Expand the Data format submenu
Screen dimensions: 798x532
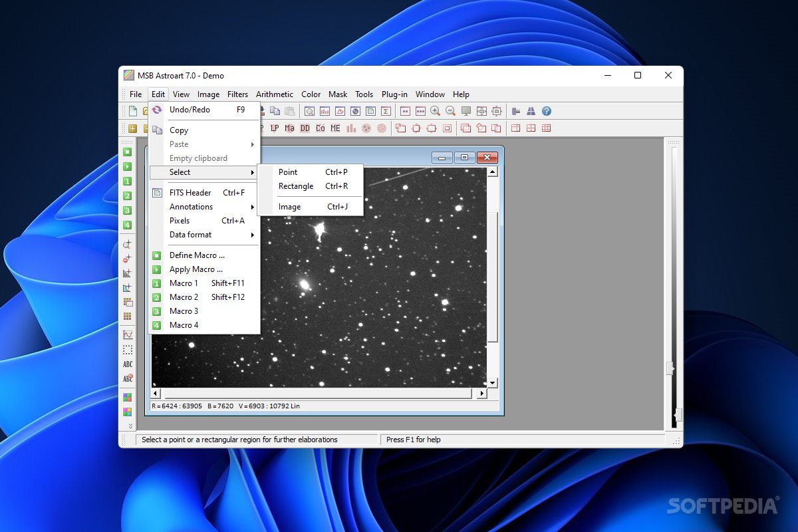pos(204,235)
